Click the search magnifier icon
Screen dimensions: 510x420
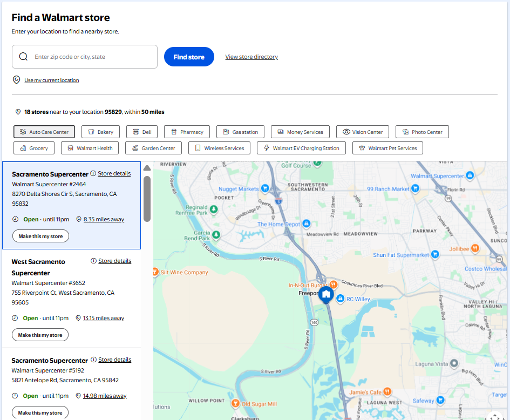(x=23, y=56)
